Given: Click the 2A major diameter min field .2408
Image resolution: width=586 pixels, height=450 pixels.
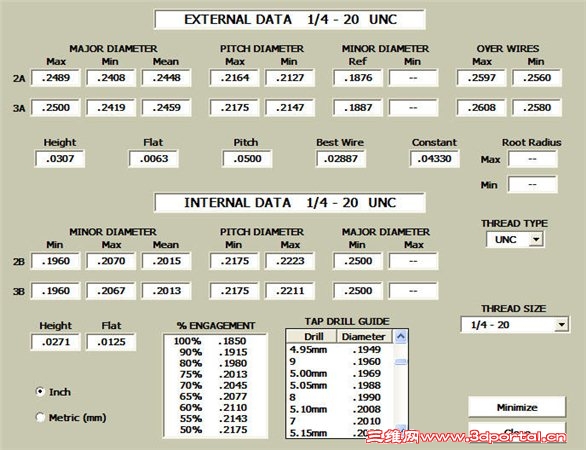Looking at the screenshot, I should [x=111, y=78].
